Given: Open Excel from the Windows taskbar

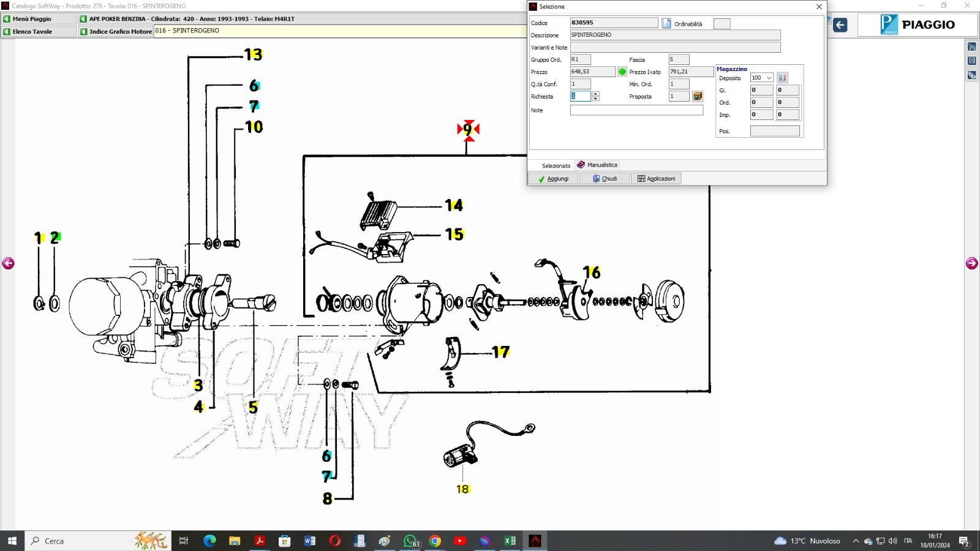Looking at the screenshot, I should click(510, 541).
